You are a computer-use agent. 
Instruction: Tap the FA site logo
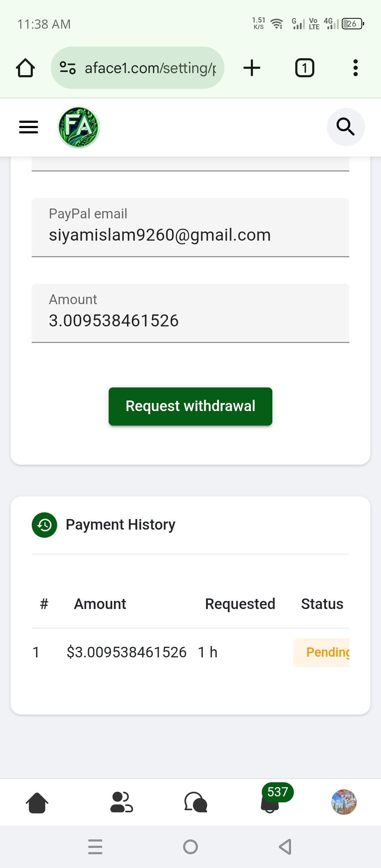(x=78, y=127)
